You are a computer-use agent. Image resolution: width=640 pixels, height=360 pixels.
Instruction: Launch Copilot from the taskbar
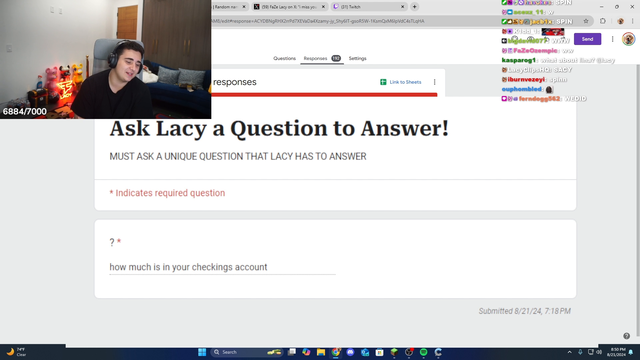click(x=306, y=352)
